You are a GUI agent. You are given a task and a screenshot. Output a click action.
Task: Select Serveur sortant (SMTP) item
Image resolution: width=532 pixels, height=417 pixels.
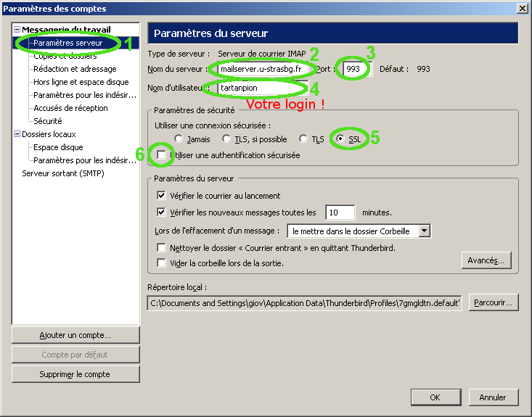pyautogui.click(x=63, y=173)
